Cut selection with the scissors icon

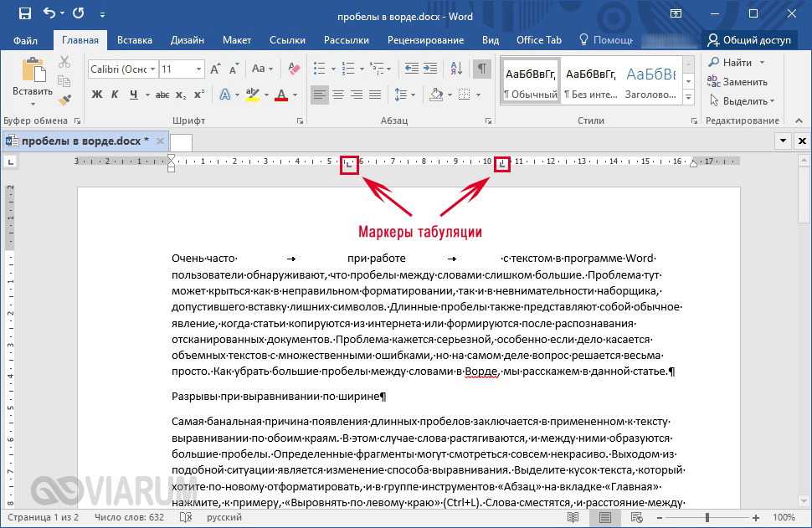pos(64,62)
